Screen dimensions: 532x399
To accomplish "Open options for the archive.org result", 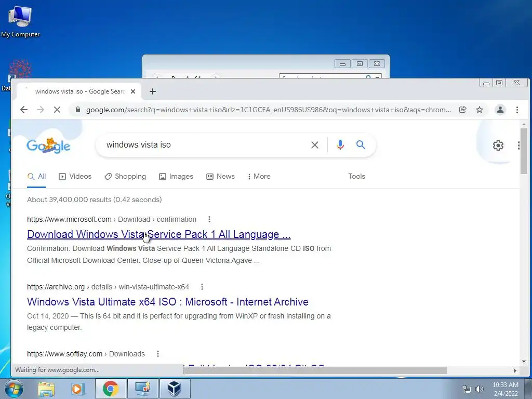I will click(x=202, y=287).
